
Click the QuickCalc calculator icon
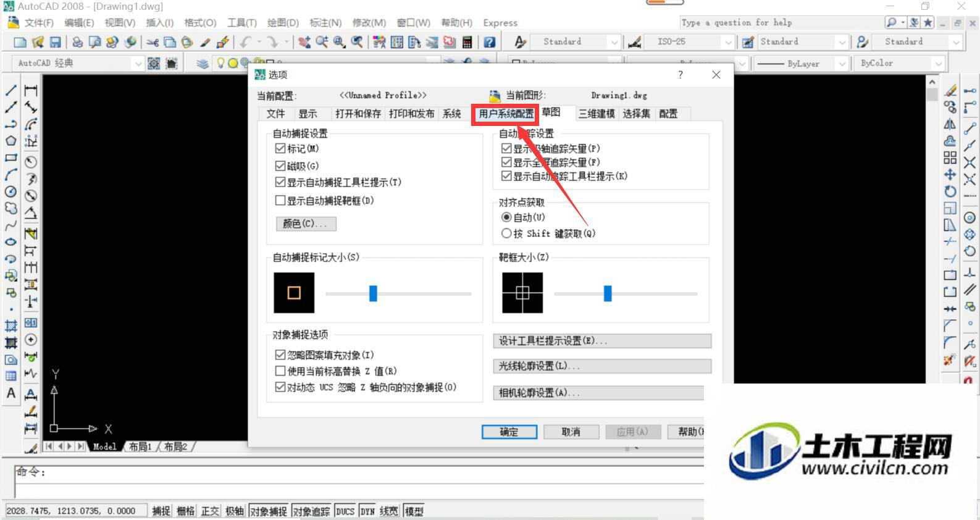point(467,42)
